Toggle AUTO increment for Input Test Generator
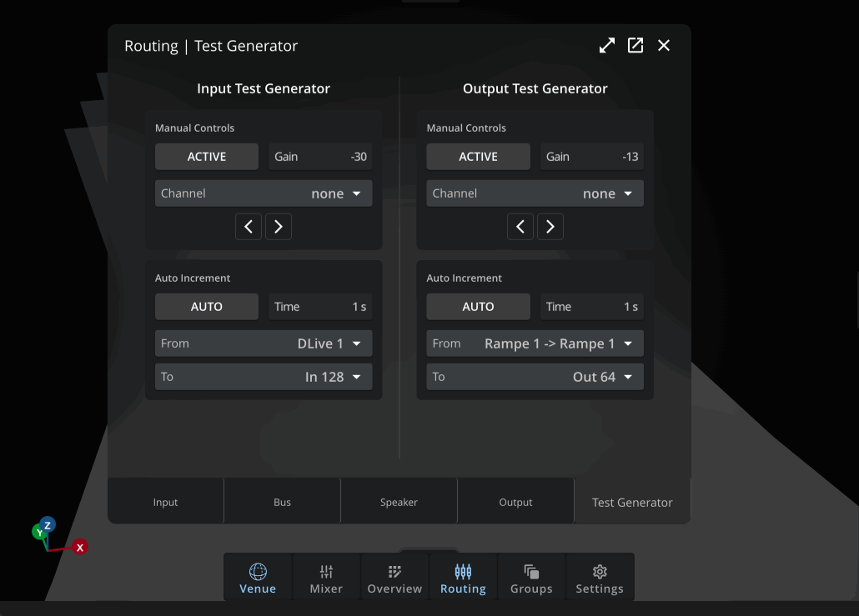The width and height of the screenshot is (859, 616). tap(207, 307)
